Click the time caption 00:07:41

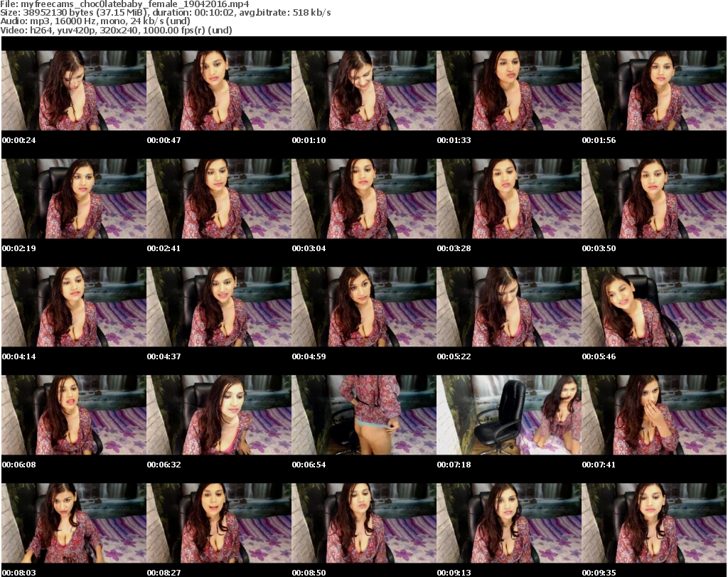[599, 464]
